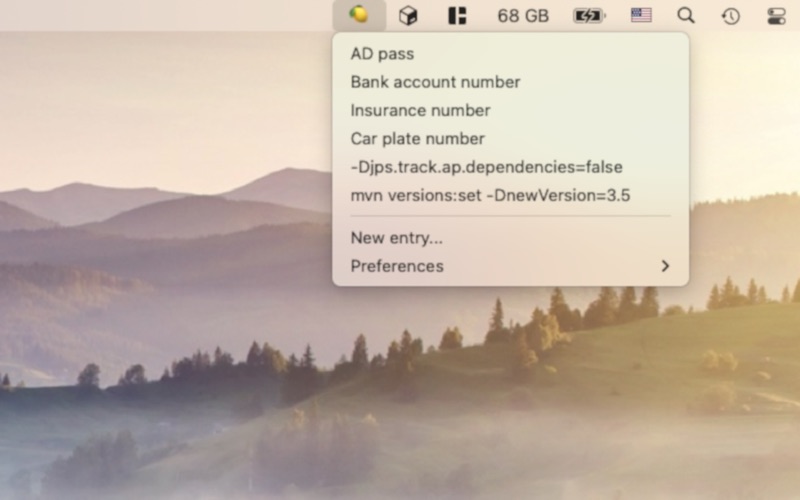Open the 3D cube menu bar icon
Screen dimensions: 800x500
pos(408,15)
